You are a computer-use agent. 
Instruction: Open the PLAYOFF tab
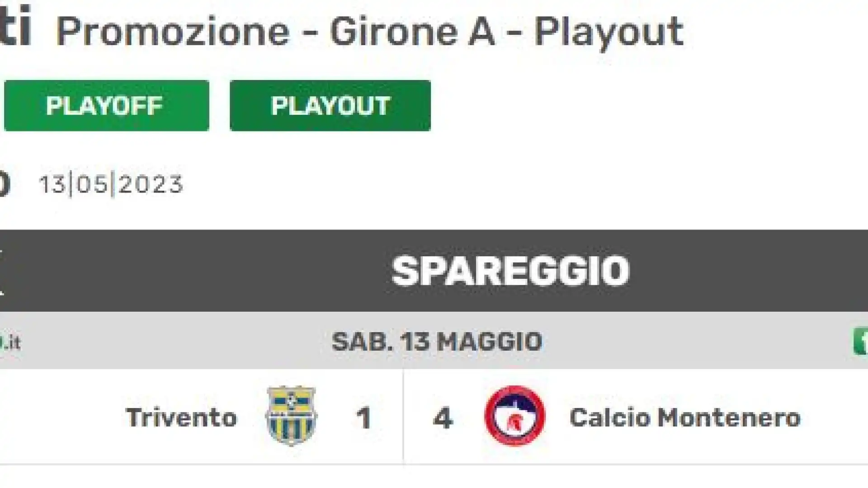pos(107,106)
